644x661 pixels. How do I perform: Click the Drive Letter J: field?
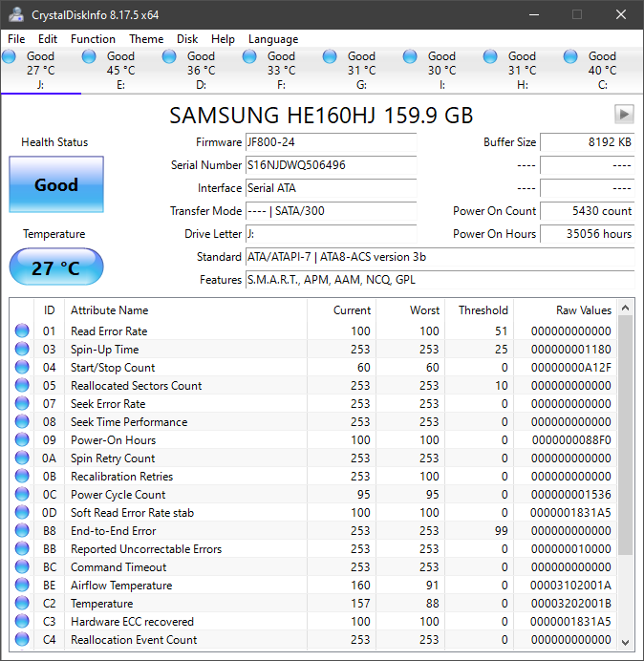point(331,233)
